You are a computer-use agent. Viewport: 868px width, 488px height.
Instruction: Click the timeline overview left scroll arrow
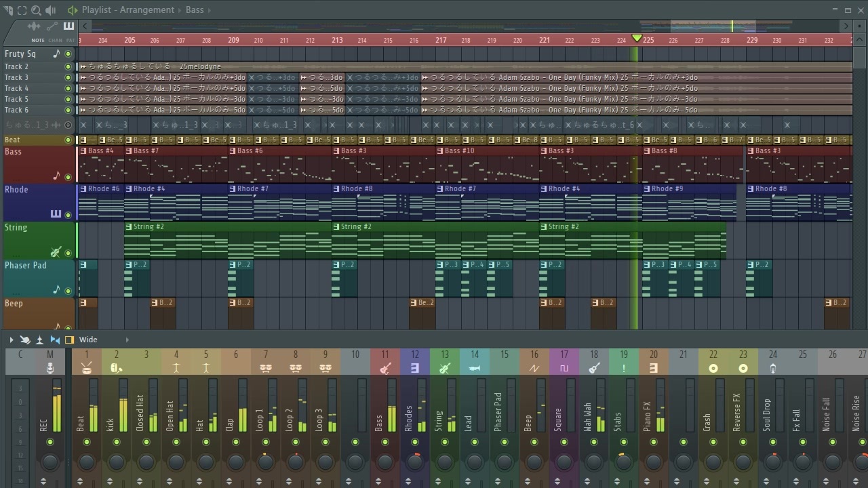tap(85, 26)
